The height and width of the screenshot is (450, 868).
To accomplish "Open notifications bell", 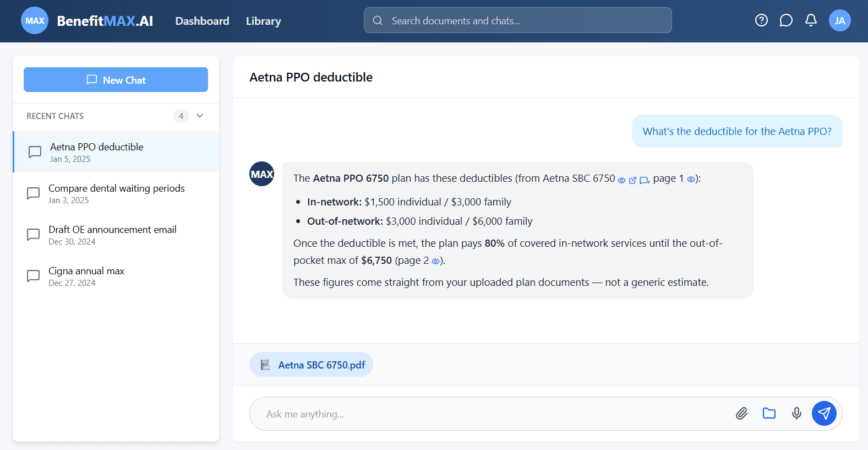I will point(811,20).
